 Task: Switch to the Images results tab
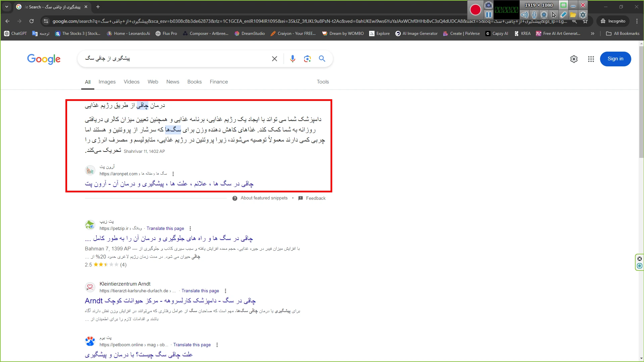tap(107, 82)
